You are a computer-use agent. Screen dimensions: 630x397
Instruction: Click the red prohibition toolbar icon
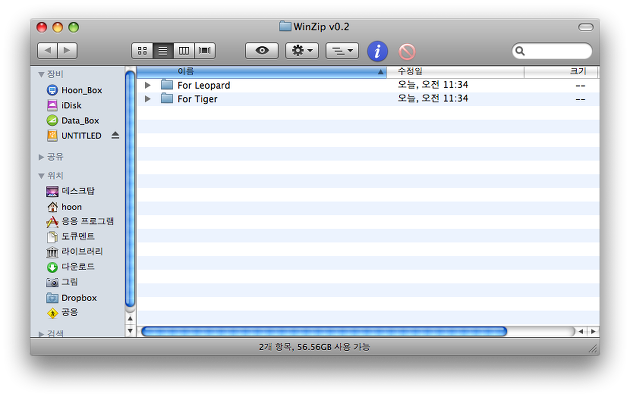coord(407,52)
